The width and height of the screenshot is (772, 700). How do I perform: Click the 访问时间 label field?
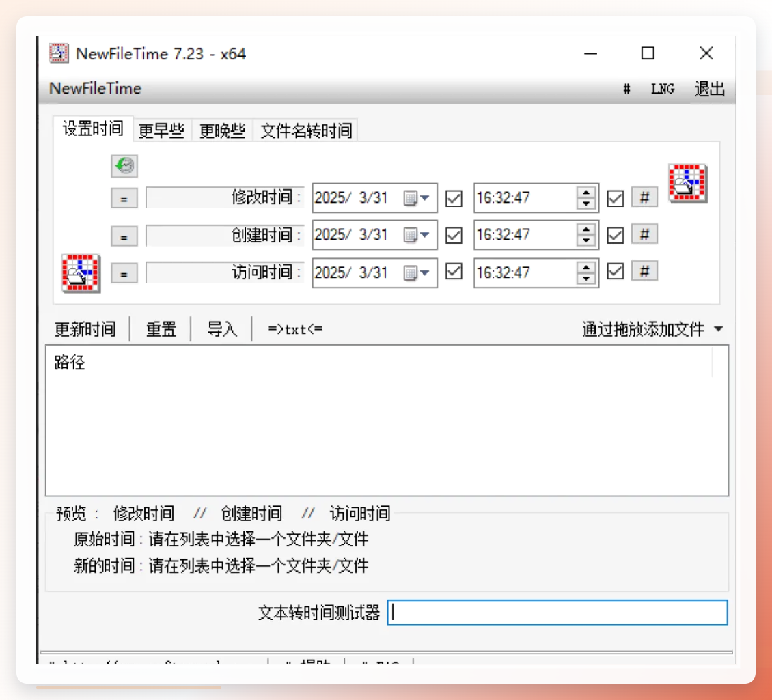tap(225, 272)
